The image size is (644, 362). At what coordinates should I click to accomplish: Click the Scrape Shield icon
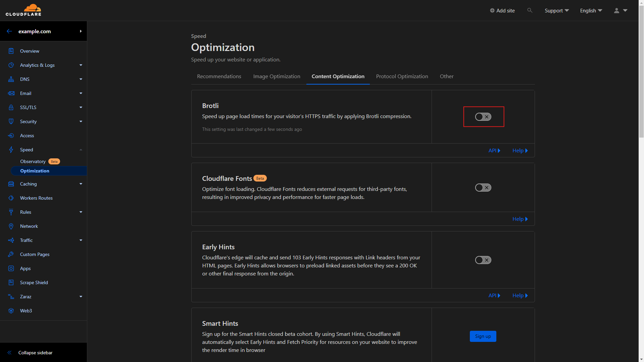coord(11,282)
